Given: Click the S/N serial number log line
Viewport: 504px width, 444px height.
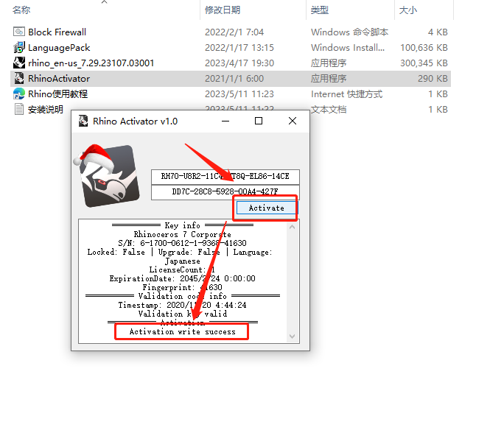Looking at the screenshot, I should (x=182, y=243).
